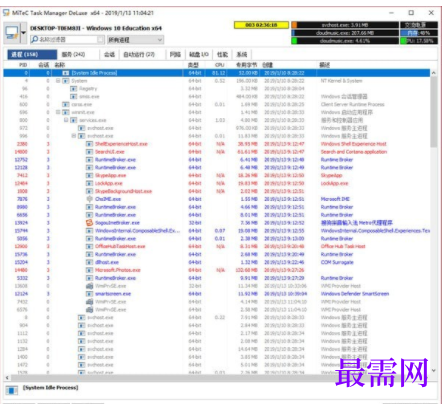Click the process icon in the bottom status panel

click(12, 390)
